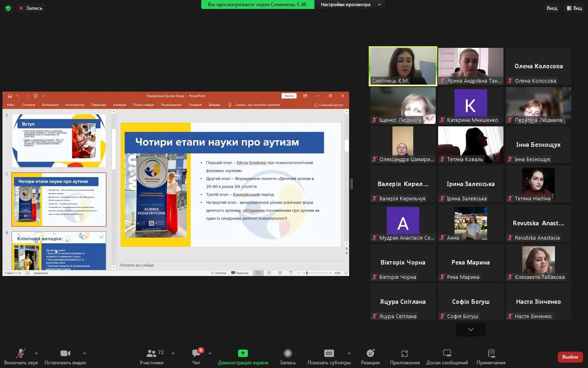Click the Вход sign-in button at top
The image size is (588, 368).
point(552,8)
